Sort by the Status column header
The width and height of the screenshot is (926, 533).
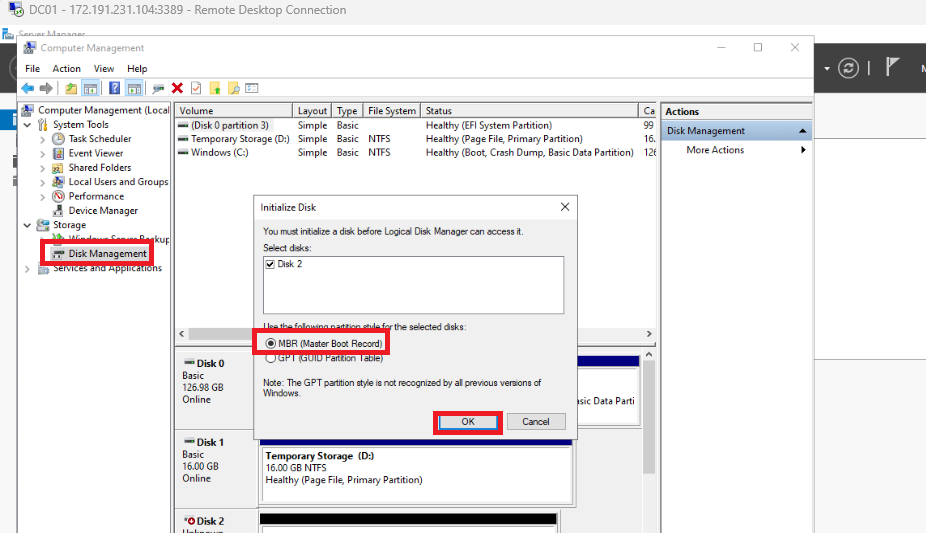pyautogui.click(x=530, y=110)
